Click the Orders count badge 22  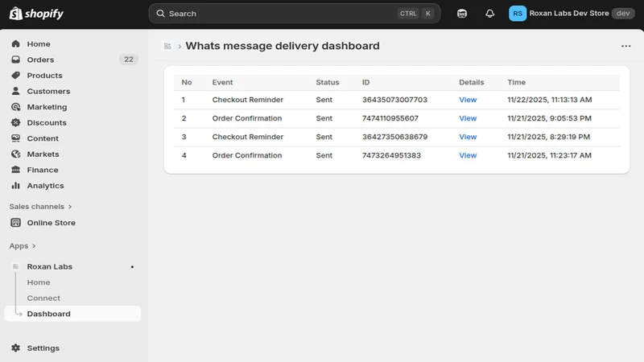(x=129, y=60)
